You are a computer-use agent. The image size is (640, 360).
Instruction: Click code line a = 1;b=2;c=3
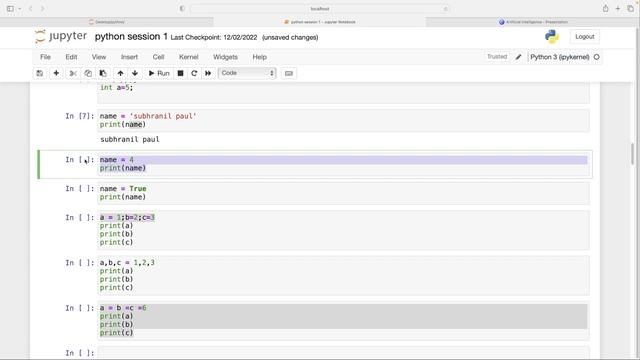point(127,218)
